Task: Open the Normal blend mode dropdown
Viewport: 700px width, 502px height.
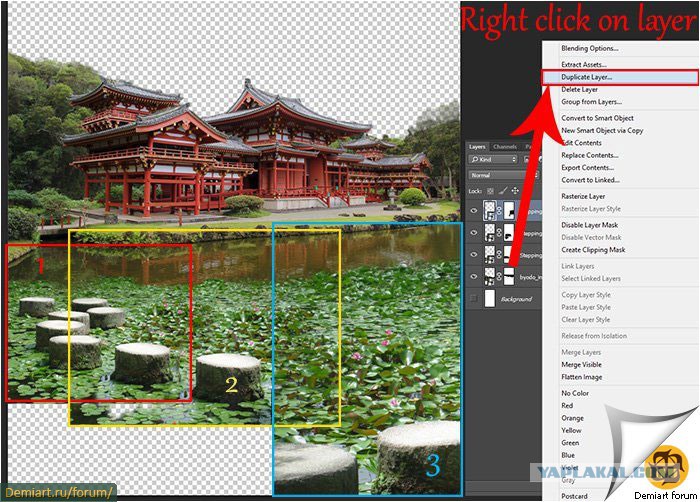Action: (x=504, y=175)
